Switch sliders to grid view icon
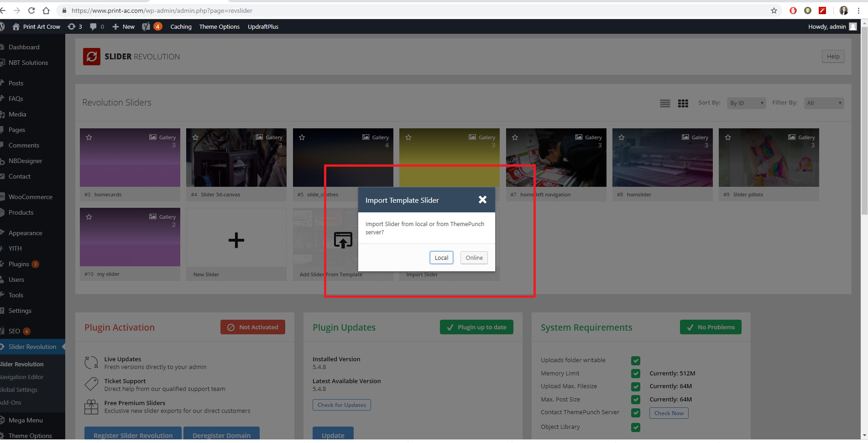The height and width of the screenshot is (443, 868). [x=683, y=103]
